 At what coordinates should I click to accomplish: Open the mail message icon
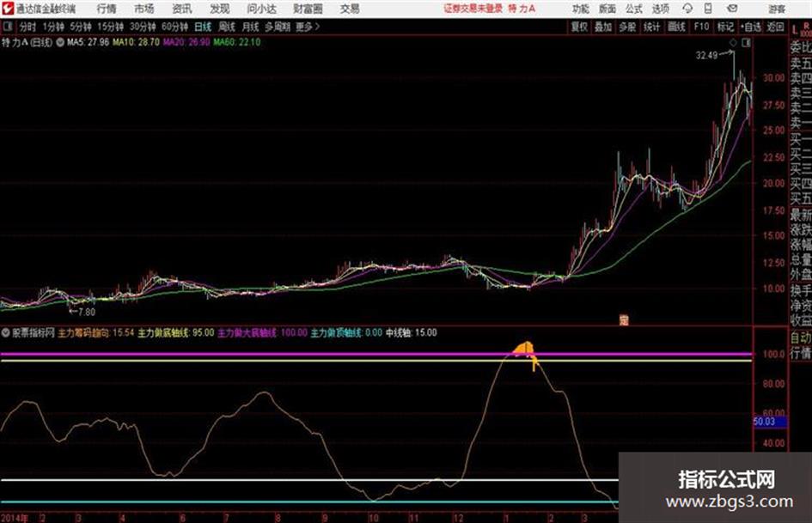pos(732,9)
